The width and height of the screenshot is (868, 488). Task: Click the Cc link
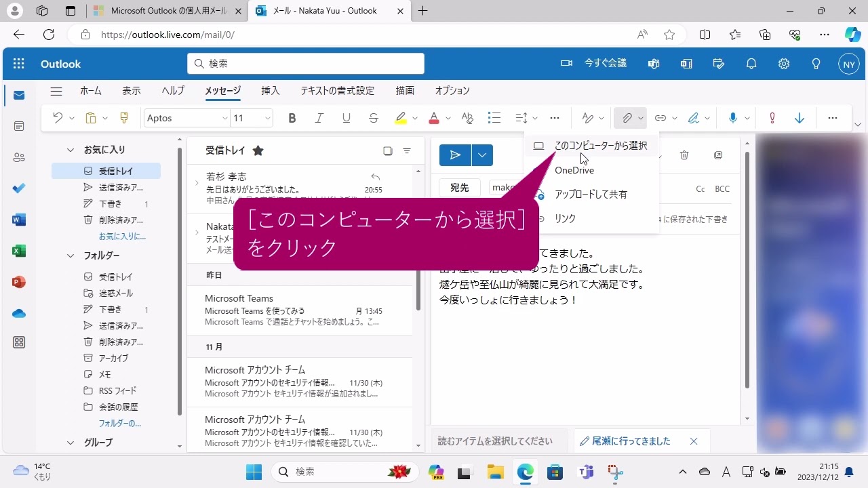coord(701,189)
